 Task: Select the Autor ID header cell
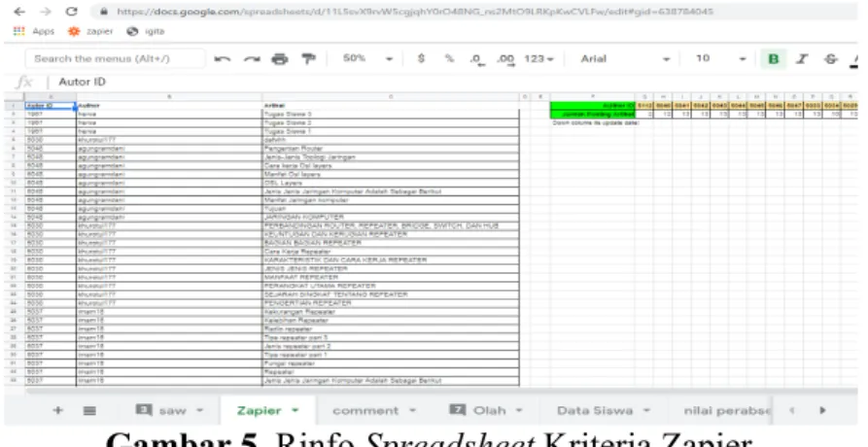(x=50, y=105)
